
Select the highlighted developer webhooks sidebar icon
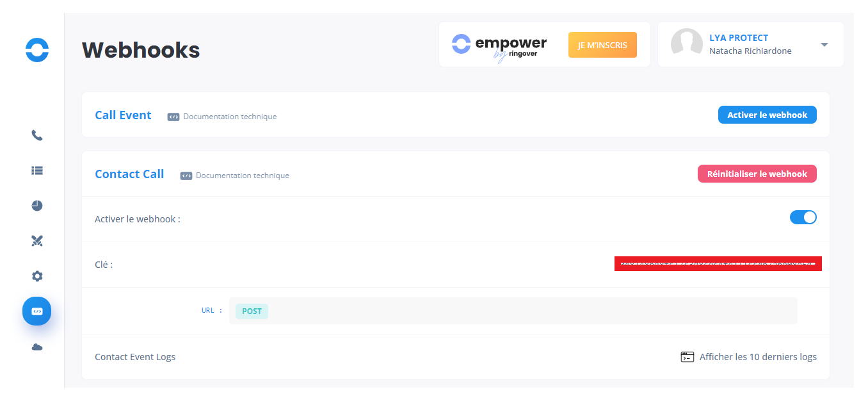coord(37,311)
